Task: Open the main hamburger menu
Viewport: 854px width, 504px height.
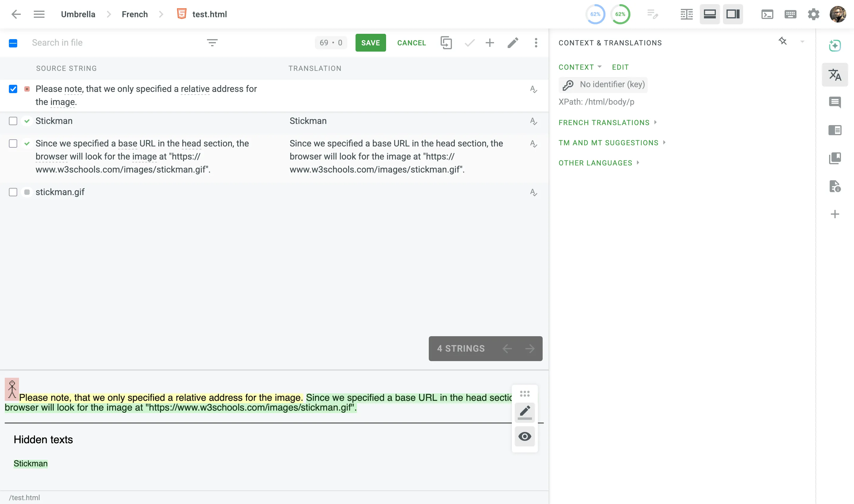Action: pos(39,14)
